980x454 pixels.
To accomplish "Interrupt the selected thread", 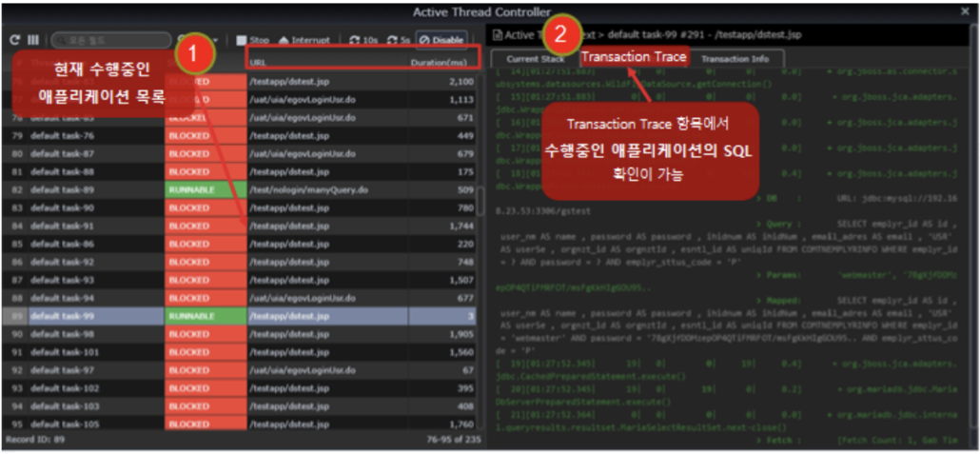I will point(304,40).
